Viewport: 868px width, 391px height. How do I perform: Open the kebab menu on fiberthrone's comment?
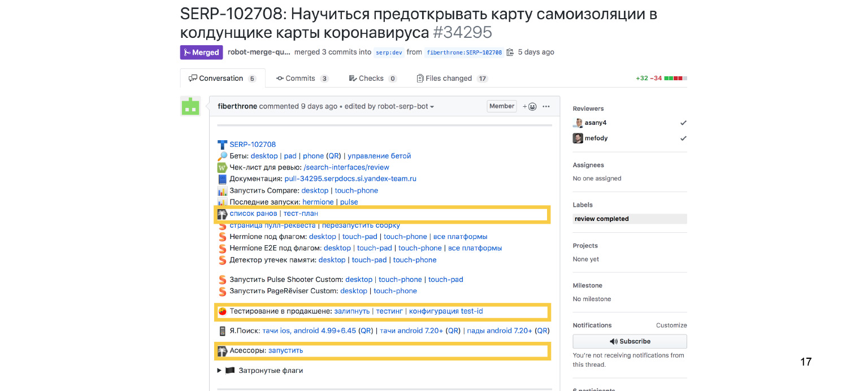click(545, 106)
